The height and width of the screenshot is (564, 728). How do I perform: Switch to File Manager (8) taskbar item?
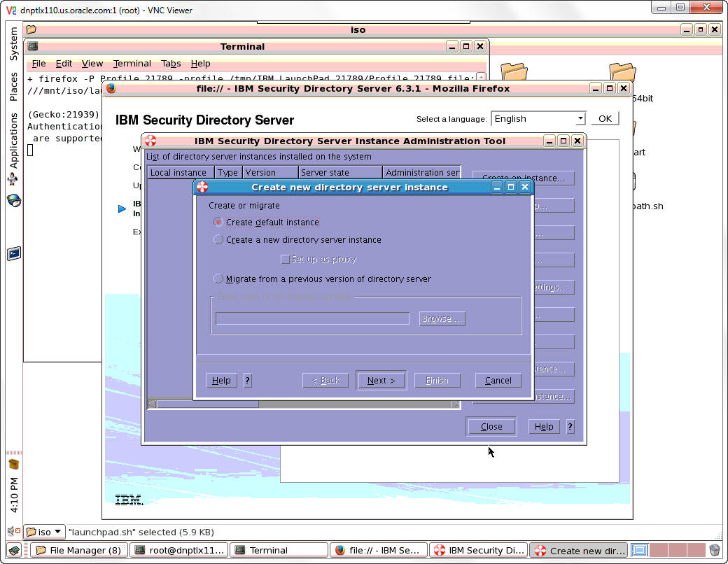pyautogui.click(x=78, y=550)
